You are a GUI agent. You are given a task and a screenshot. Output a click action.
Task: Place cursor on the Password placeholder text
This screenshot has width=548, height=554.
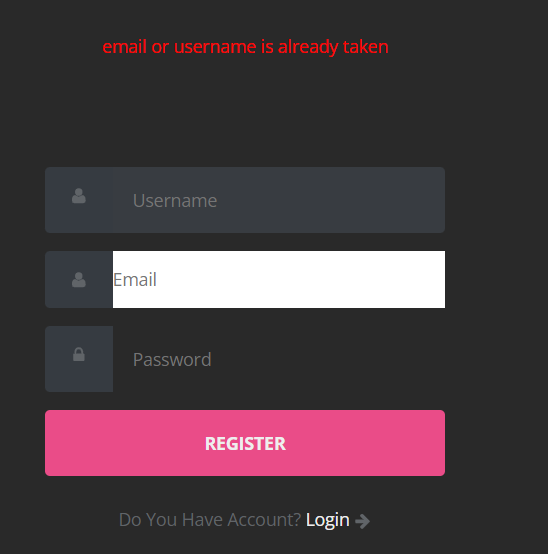172,360
